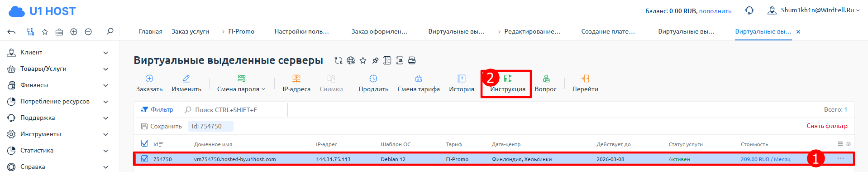Switch to the FI-Promo tab
The width and height of the screenshot is (868, 172).
(x=241, y=31)
